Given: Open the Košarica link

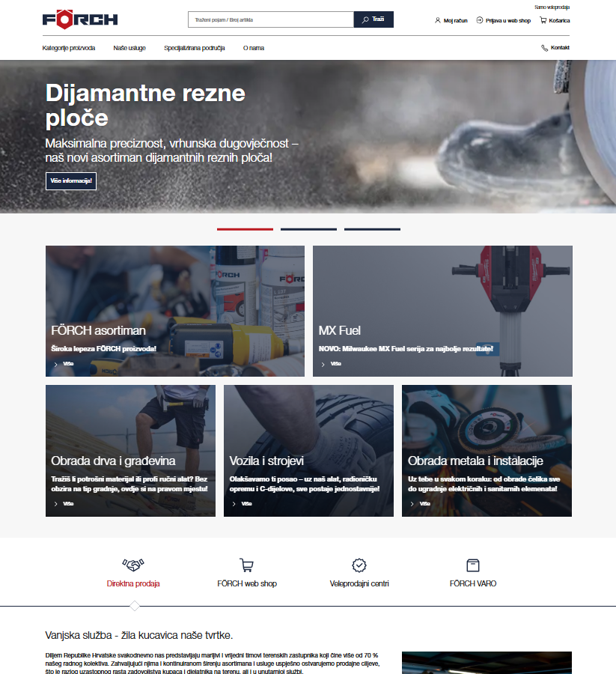Looking at the screenshot, I should pyautogui.click(x=559, y=21).
